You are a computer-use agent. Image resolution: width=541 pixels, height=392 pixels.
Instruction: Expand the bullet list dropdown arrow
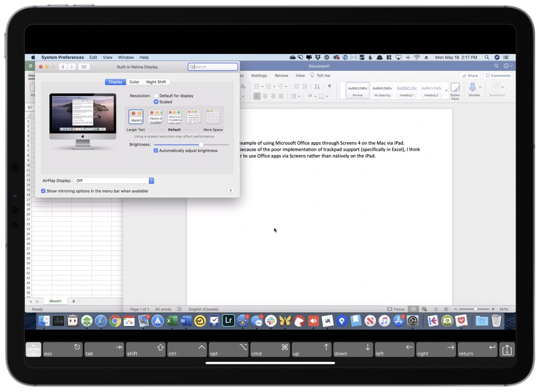coord(262,87)
